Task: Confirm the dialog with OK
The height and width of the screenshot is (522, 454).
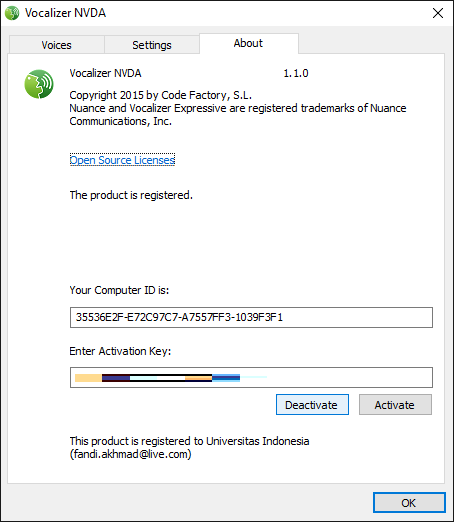Action: click(x=409, y=503)
